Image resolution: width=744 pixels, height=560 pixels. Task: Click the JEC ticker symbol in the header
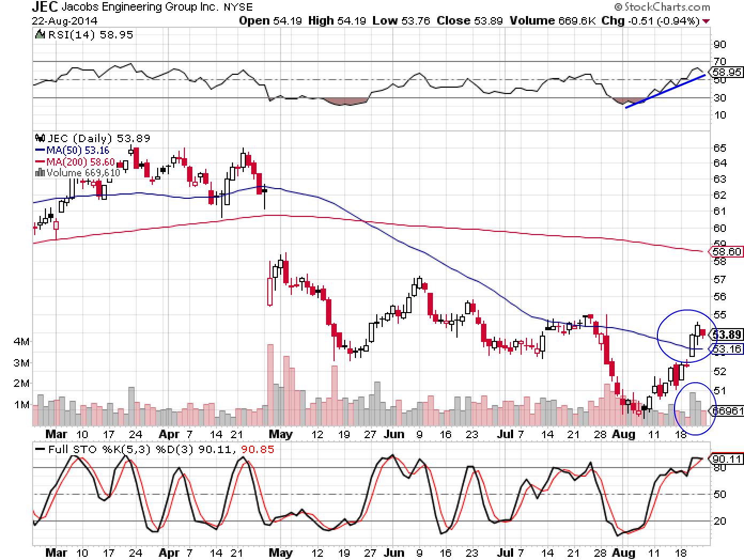click(45, 7)
